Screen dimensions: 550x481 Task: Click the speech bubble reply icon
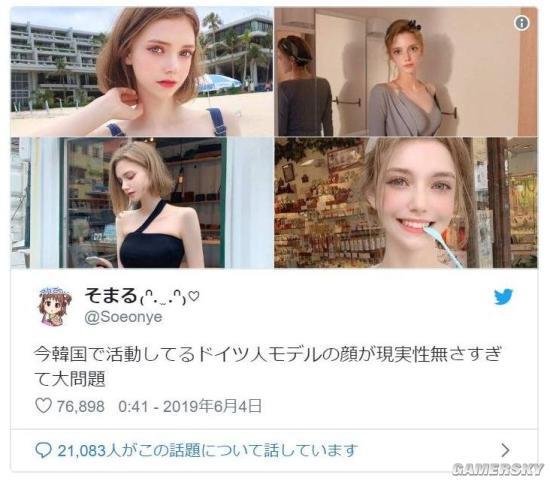pyautogui.click(x=44, y=450)
